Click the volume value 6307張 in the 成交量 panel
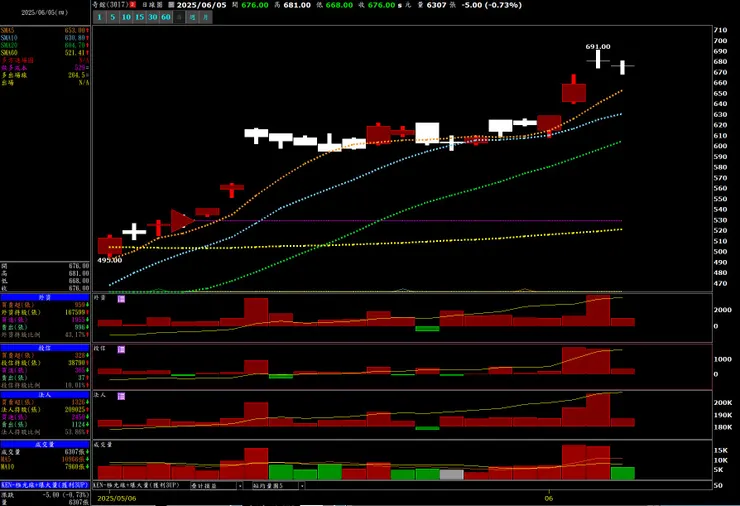 point(76,452)
